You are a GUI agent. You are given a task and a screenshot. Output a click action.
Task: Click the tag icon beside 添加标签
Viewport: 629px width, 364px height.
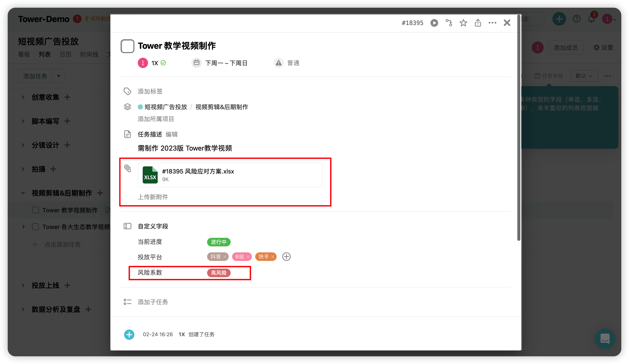coord(127,91)
